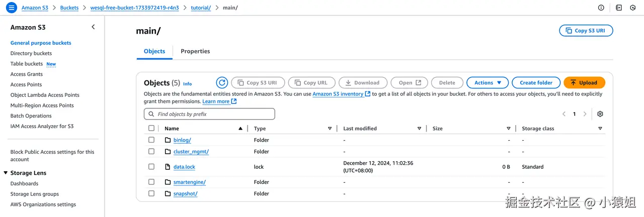Click Copy S3 URI button in objects toolbar
The image size is (644, 217).
258,83
